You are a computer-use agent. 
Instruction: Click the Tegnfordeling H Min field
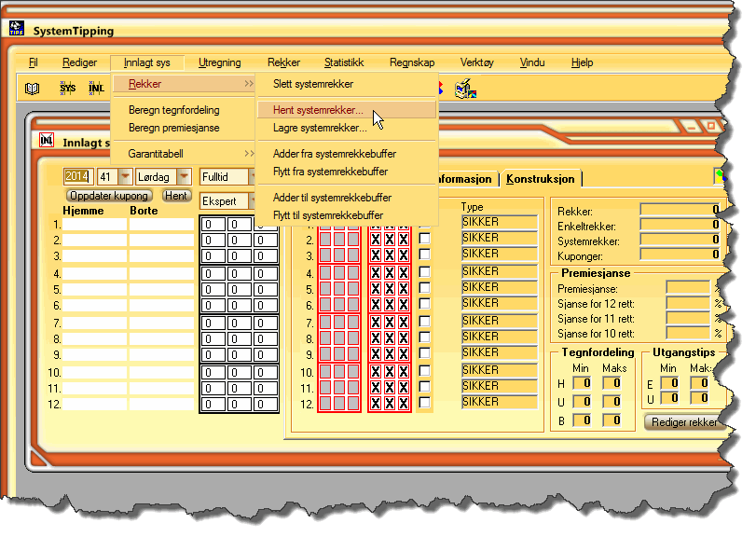(x=582, y=384)
